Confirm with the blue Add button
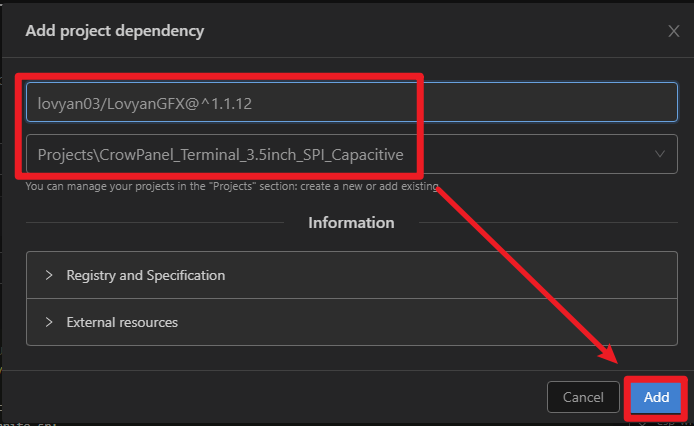 [x=656, y=397]
